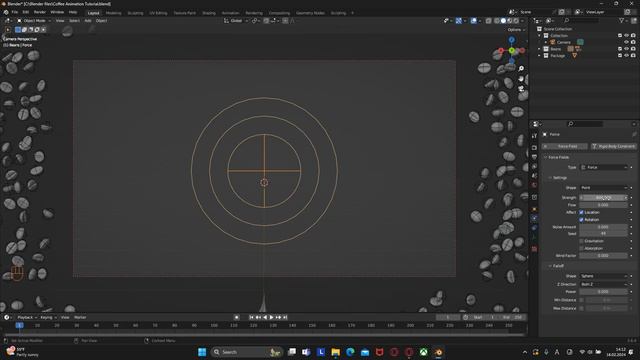Open the Z Direction dropdown
The height and width of the screenshot is (360, 640).
604,284
